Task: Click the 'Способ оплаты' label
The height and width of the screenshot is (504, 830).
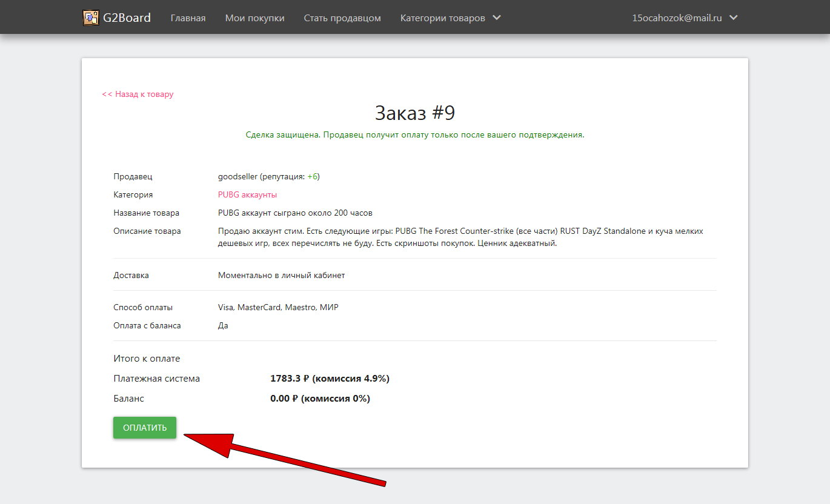Action: click(x=143, y=307)
